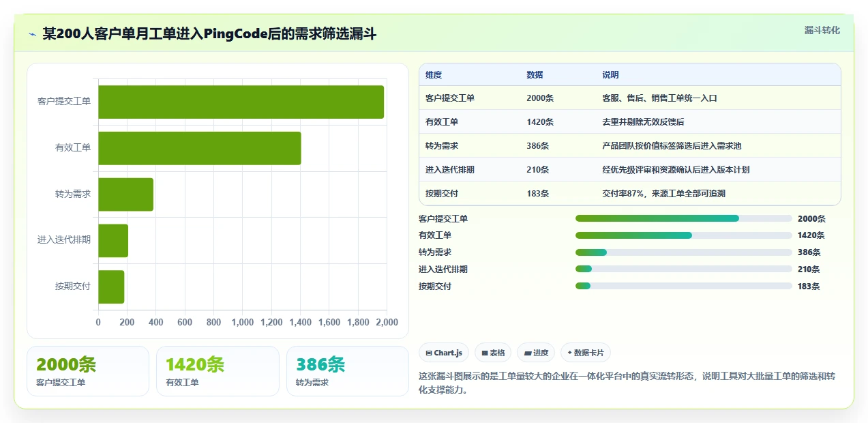
Task: Click the funnel title heading text
Action: coord(209,34)
